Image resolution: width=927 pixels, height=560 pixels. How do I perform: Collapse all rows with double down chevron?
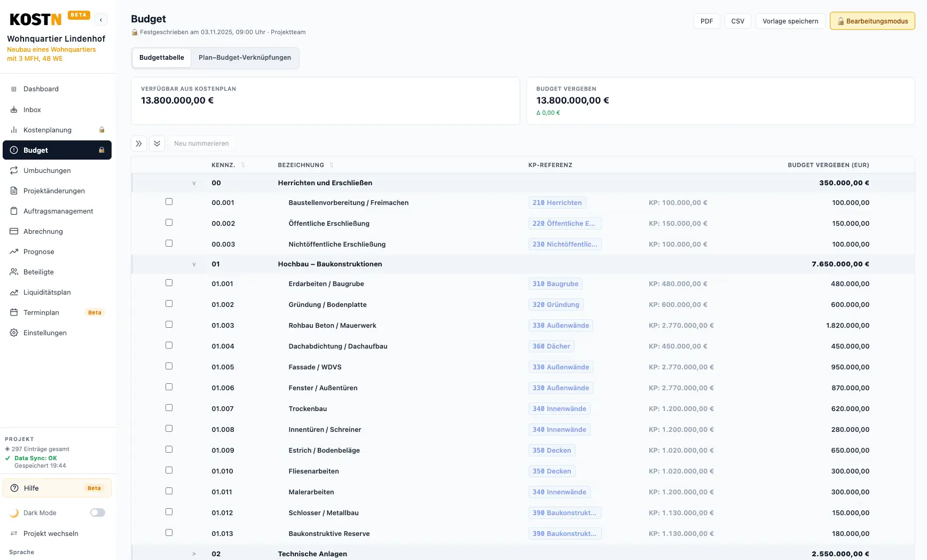(157, 144)
